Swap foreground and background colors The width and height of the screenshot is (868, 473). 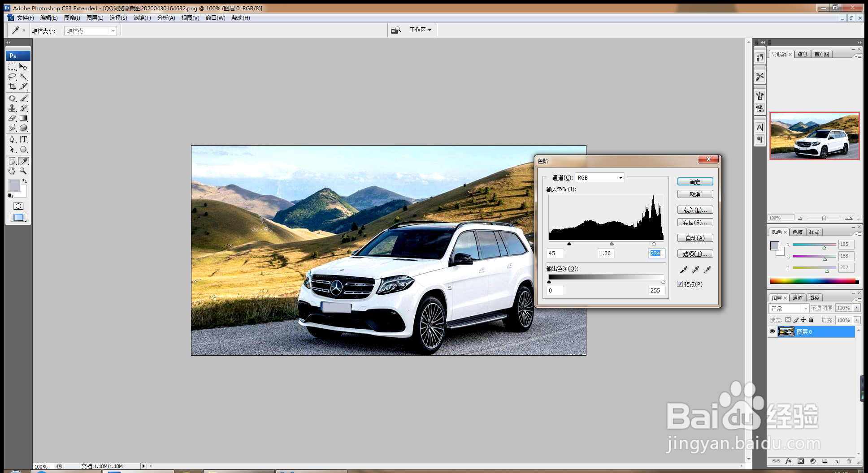[25, 181]
